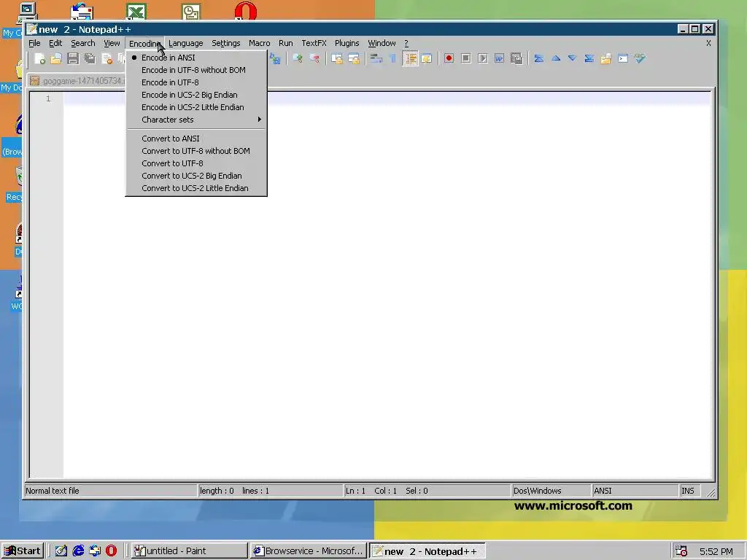This screenshot has height=560, width=747.
Task: Click the Save All toolbar icon
Action: coord(90,58)
